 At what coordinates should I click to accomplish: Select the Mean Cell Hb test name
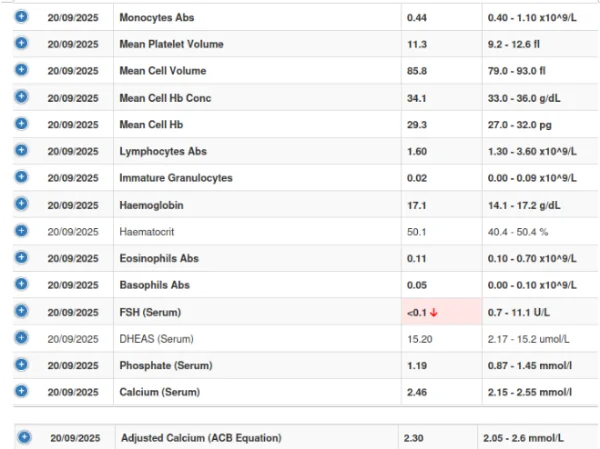(x=151, y=124)
